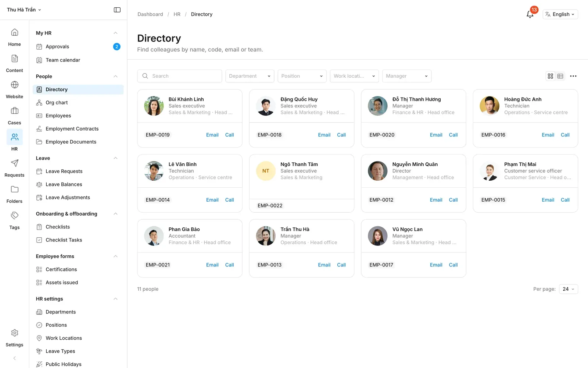Open Certifications menu item
Image resolution: width=588 pixels, height=368 pixels.
pyautogui.click(x=78, y=269)
